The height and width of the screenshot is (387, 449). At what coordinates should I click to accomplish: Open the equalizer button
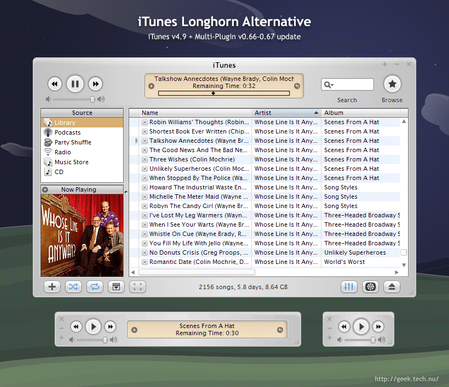point(349,287)
